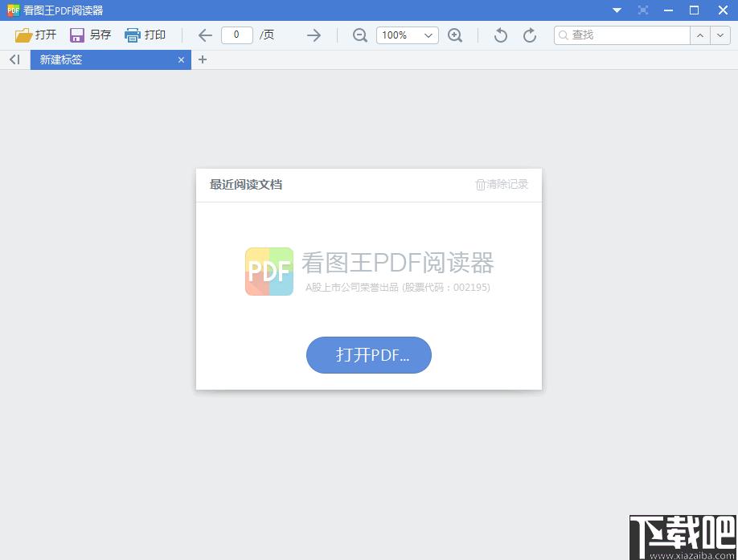Rotate the page counterclockwise
Viewport: 738px width, 560px height.
(501, 35)
